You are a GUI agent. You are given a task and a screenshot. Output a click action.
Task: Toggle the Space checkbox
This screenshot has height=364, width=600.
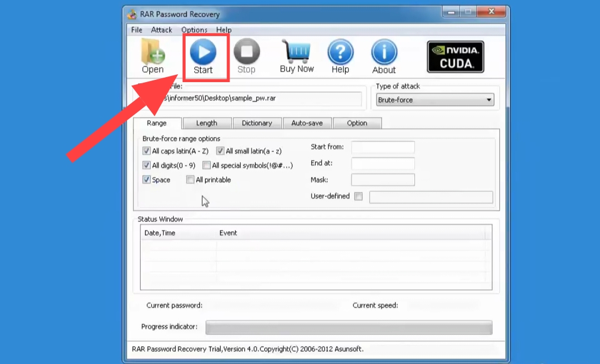pos(147,179)
